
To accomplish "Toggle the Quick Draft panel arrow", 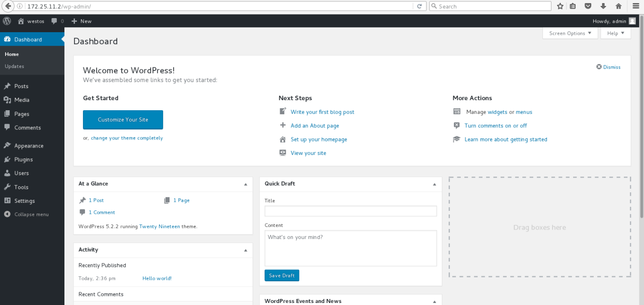I will pyautogui.click(x=435, y=184).
